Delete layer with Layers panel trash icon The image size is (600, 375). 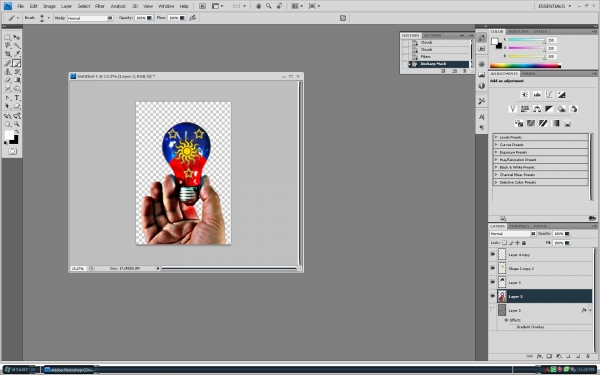[x=588, y=356]
